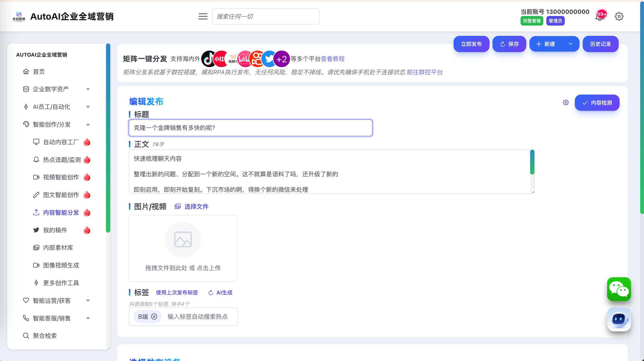Open the 新建 button dropdown arrow
Image resolution: width=644 pixels, height=361 pixels.
pos(570,44)
